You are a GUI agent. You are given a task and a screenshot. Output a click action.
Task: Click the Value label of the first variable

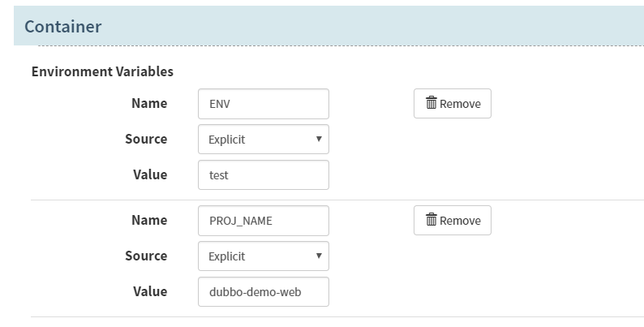[x=150, y=174]
